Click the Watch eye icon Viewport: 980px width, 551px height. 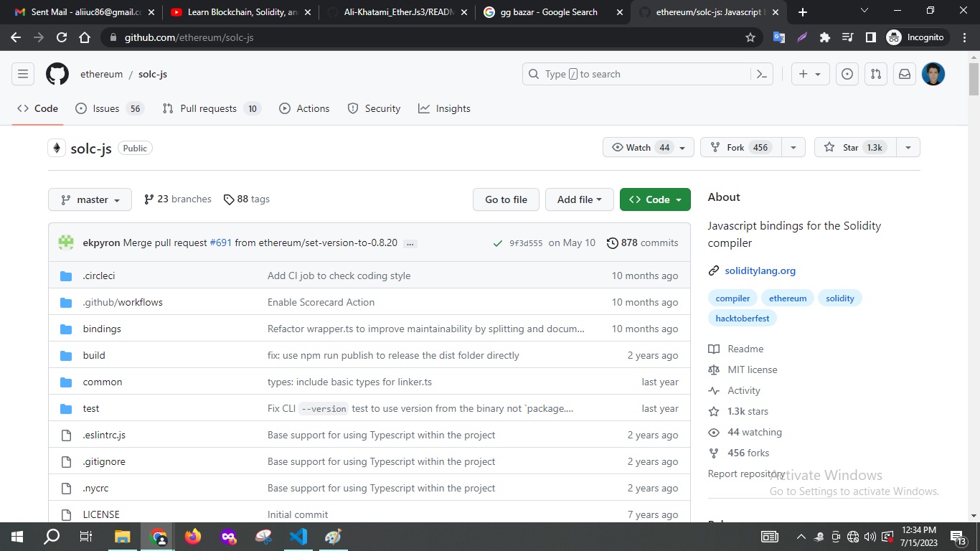tap(617, 147)
